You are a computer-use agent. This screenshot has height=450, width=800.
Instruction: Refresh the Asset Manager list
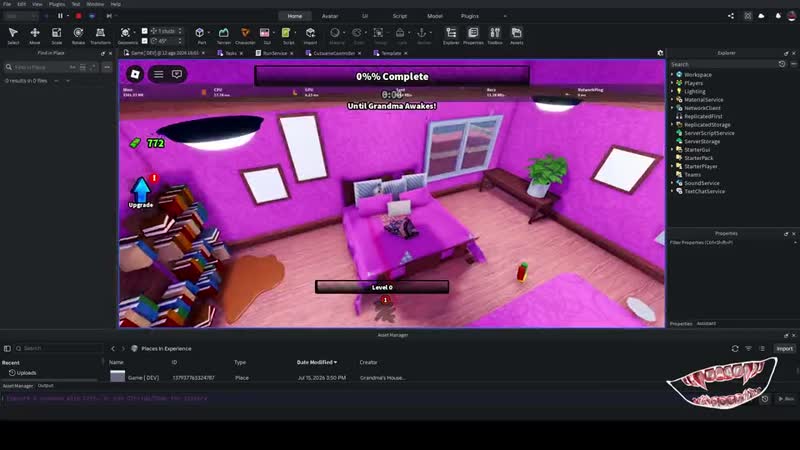pos(735,348)
